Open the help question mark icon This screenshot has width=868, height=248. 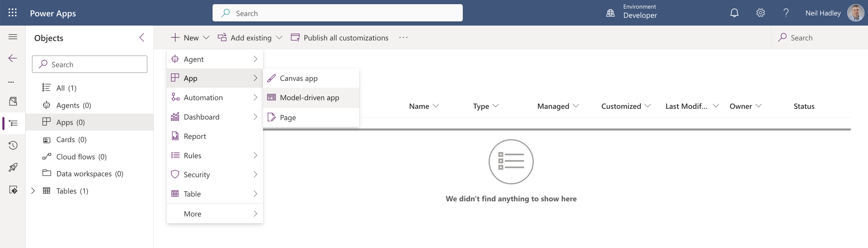click(x=786, y=13)
